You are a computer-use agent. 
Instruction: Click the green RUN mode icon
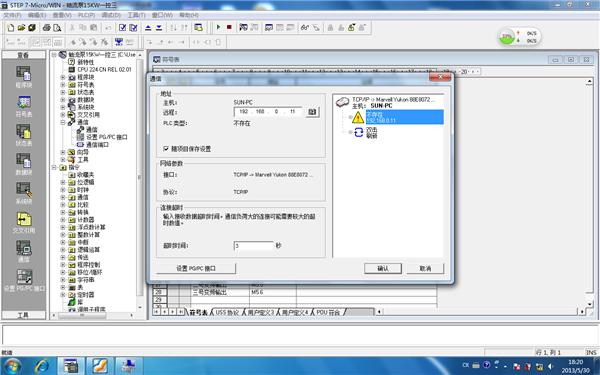pyautogui.click(x=218, y=27)
